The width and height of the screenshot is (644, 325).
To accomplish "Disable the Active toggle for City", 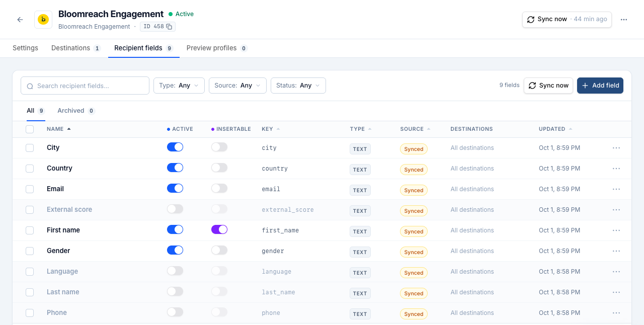I will [175, 147].
